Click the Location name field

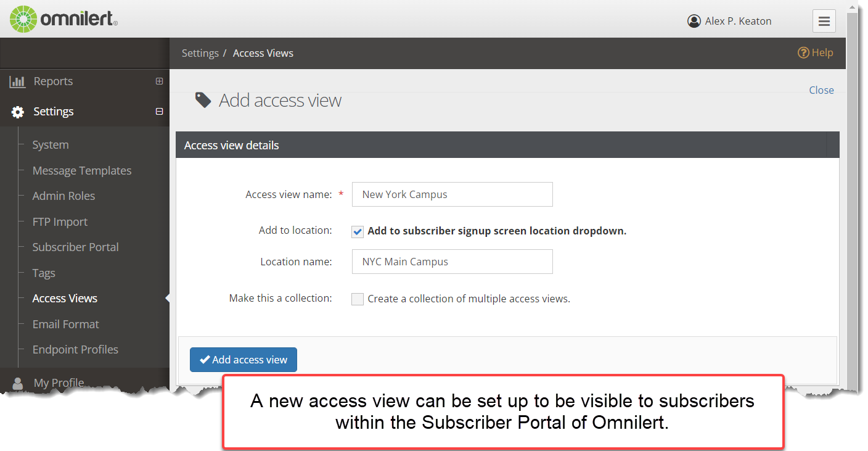point(452,262)
